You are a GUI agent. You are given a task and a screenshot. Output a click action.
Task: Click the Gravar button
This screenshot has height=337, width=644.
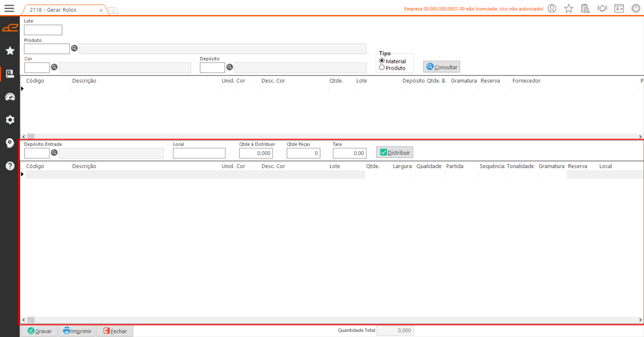pyautogui.click(x=40, y=331)
